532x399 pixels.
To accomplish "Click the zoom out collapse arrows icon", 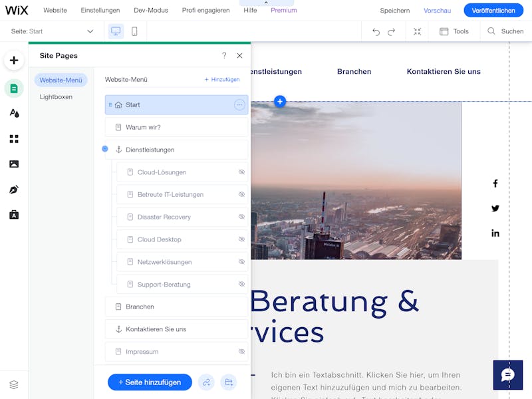I will tap(418, 31).
